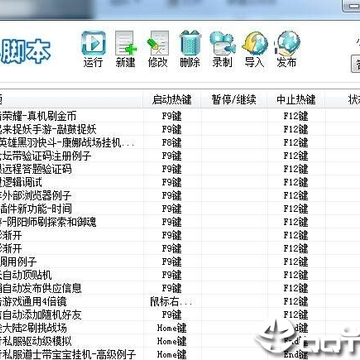Select the 私服驱动级模拟 row
Viewport: 360px width, 360px height.
tap(180, 341)
